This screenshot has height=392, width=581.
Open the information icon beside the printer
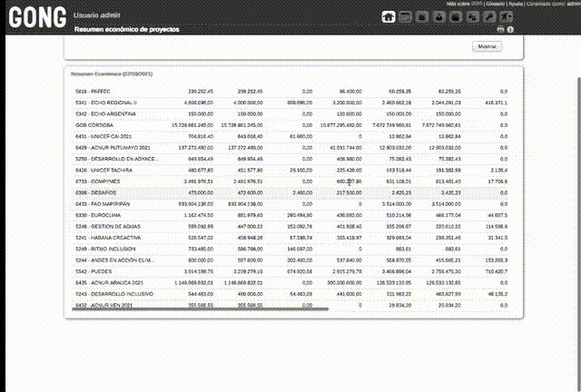point(511,30)
